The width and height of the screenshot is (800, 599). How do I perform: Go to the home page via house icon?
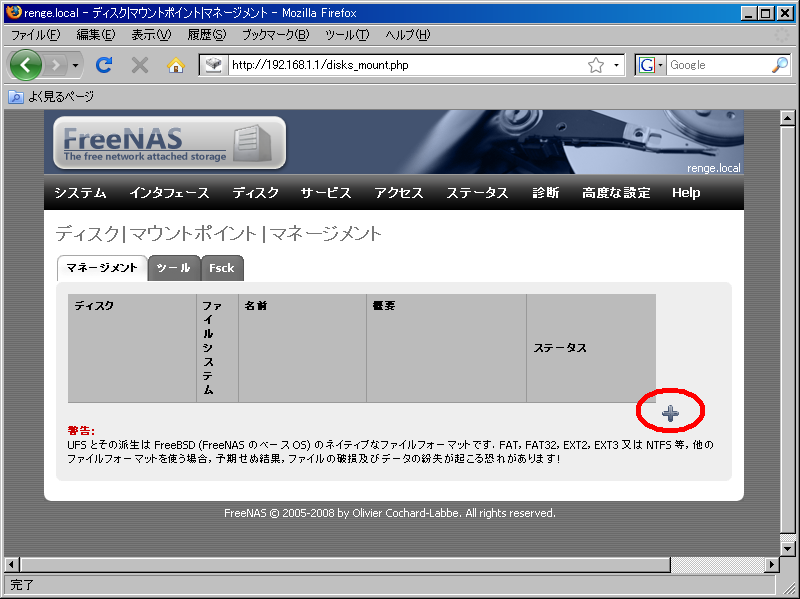[176, 65]
